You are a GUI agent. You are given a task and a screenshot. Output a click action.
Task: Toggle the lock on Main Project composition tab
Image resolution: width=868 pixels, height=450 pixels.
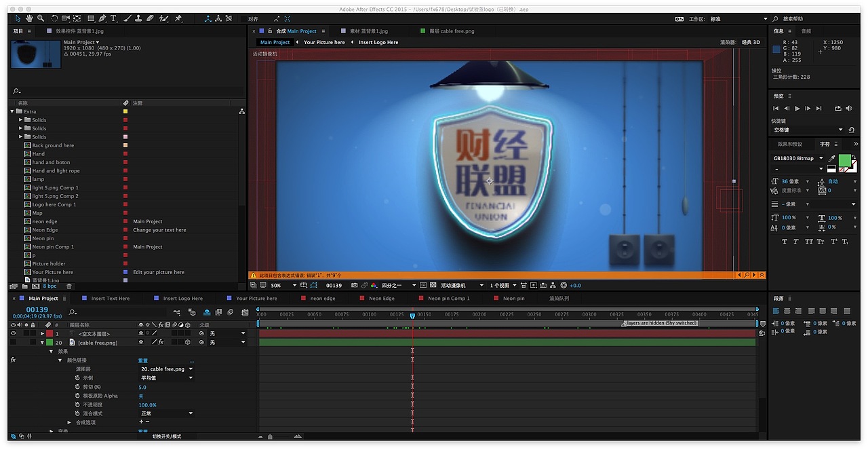coord(270,31)
